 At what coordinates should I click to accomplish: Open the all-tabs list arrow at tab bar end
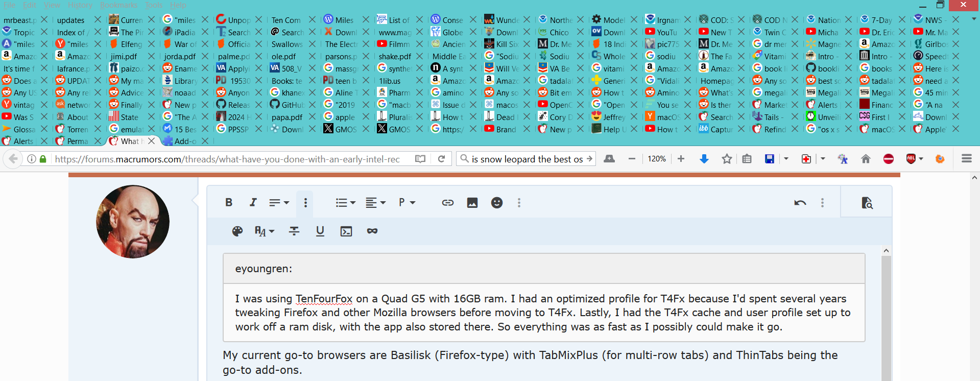[974, 19]
